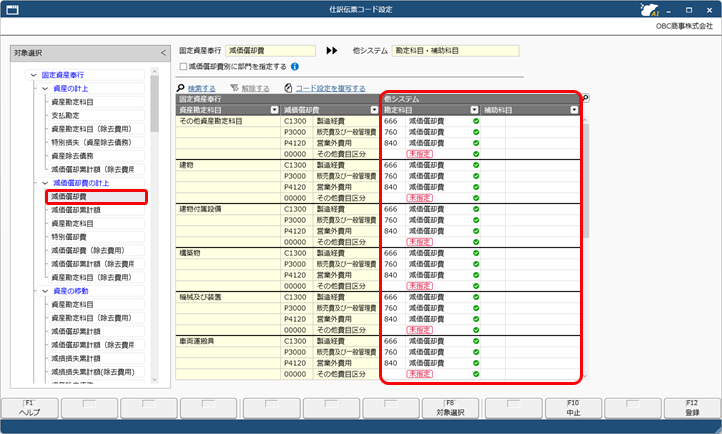
Task: Click green check in 車両運搬具 C1300 row
Action: (476, 341)
